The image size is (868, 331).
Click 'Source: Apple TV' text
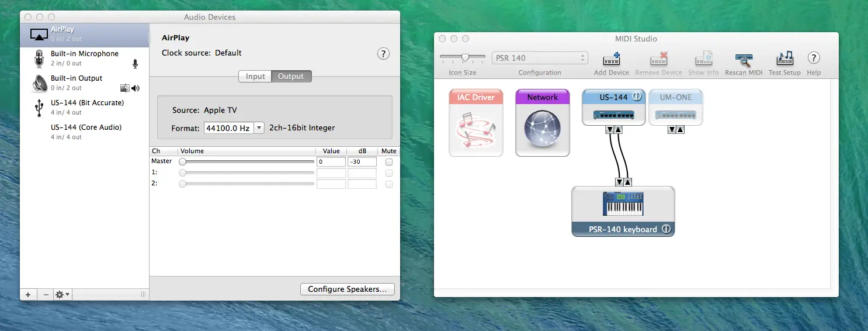(x=204, y=110)
